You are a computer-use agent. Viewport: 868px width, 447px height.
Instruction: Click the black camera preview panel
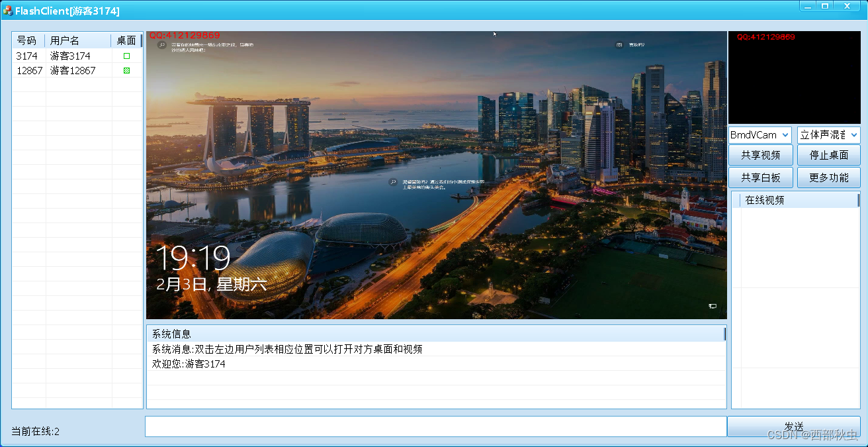coord(795,77)
